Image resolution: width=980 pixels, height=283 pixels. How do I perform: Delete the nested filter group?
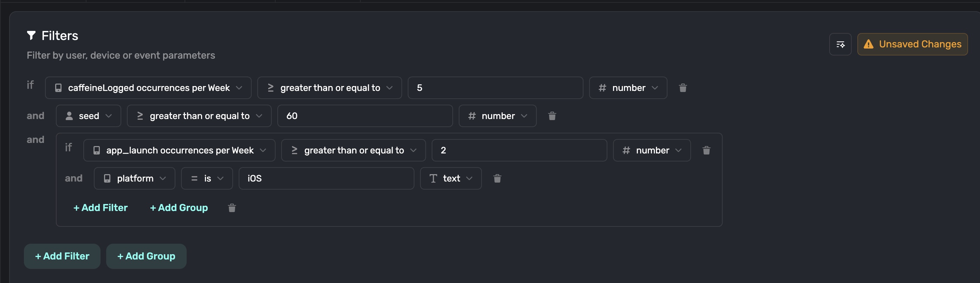[x=232, y=208]
